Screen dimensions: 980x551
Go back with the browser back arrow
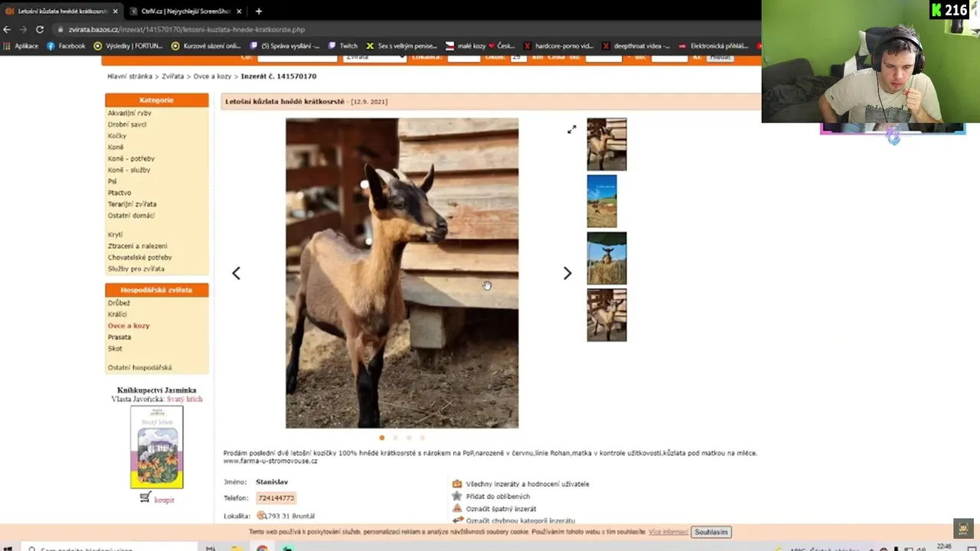[x=8, y=29]
